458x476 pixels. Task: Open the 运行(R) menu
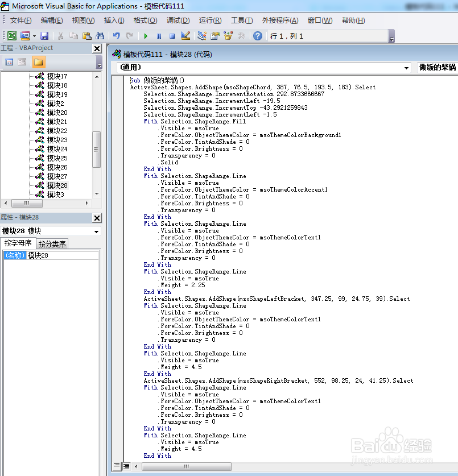coord(210,20)
